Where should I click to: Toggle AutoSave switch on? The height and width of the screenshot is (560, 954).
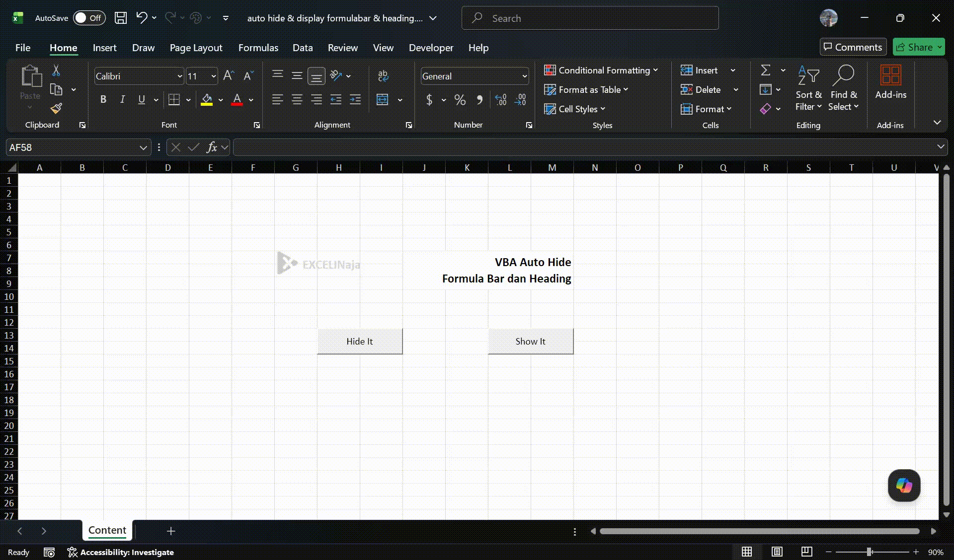(x=89, y=18)
